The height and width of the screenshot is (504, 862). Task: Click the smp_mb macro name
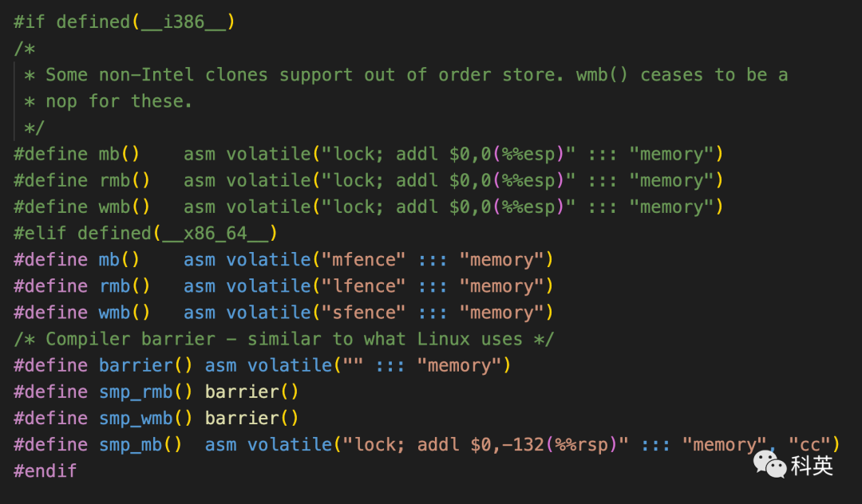tap(130, 444)
